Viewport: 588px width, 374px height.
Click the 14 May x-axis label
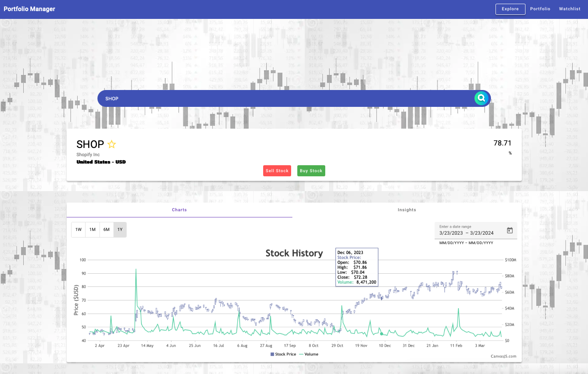point(147,346)
